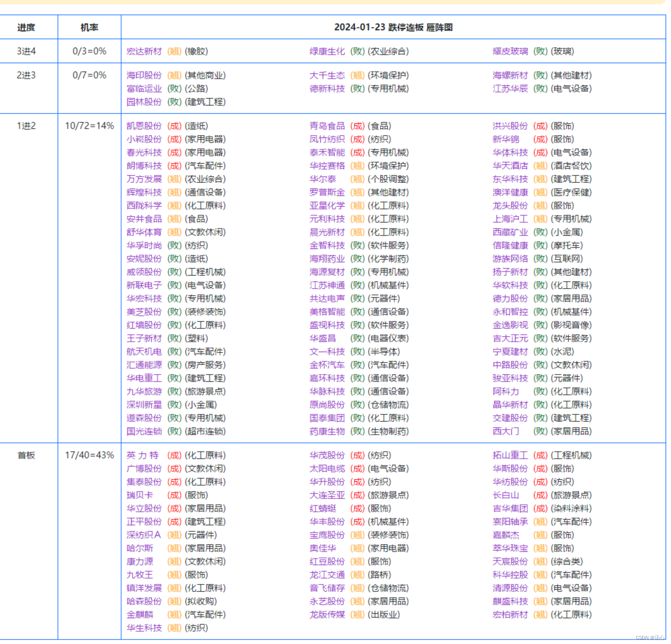The height and width of the screenshot is (644, 671).
Task: Open the 海印股份 stock link
Action: [x=144, y=75]
